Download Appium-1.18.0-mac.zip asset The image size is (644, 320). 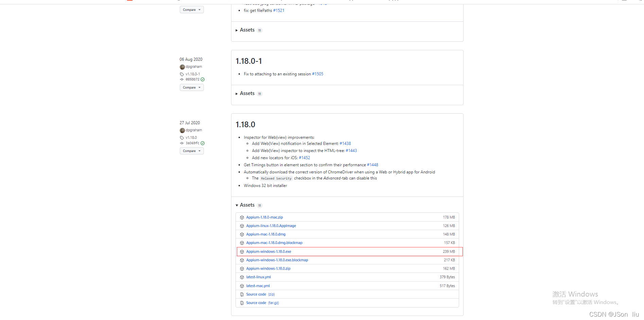point(264,217)
